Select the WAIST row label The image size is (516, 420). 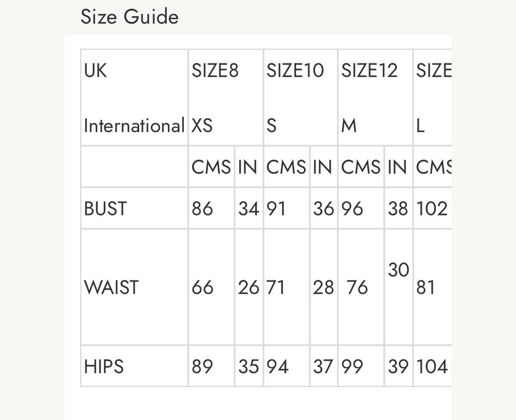coord(111,287)
